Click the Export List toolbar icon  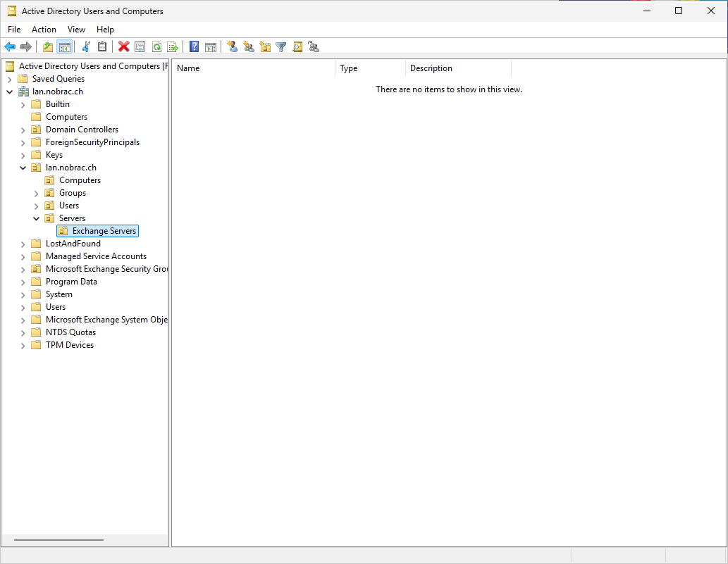tap(172, 47)
